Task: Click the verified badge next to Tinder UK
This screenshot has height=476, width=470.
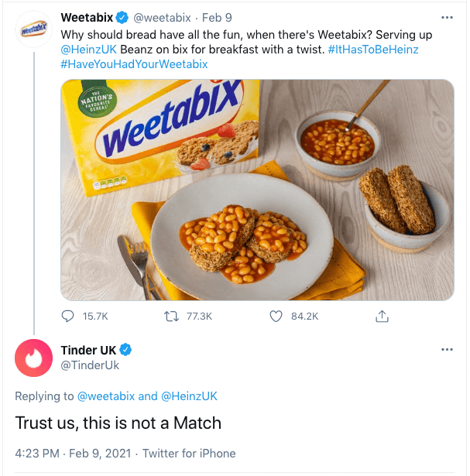Action: 126,350
